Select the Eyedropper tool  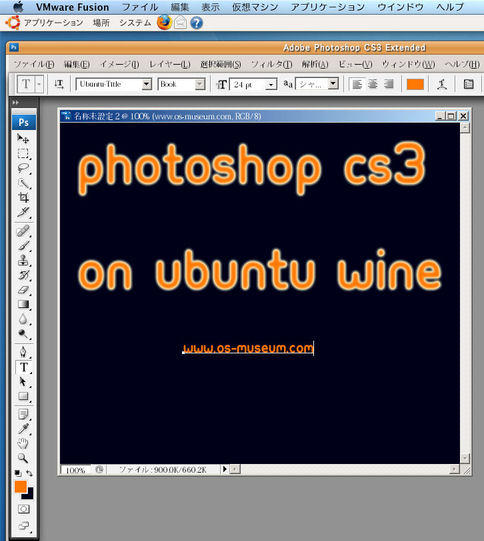(23, 429)
